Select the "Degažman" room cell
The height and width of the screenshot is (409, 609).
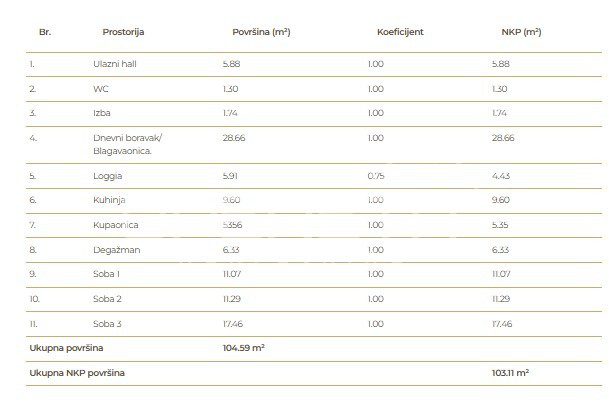112,249
